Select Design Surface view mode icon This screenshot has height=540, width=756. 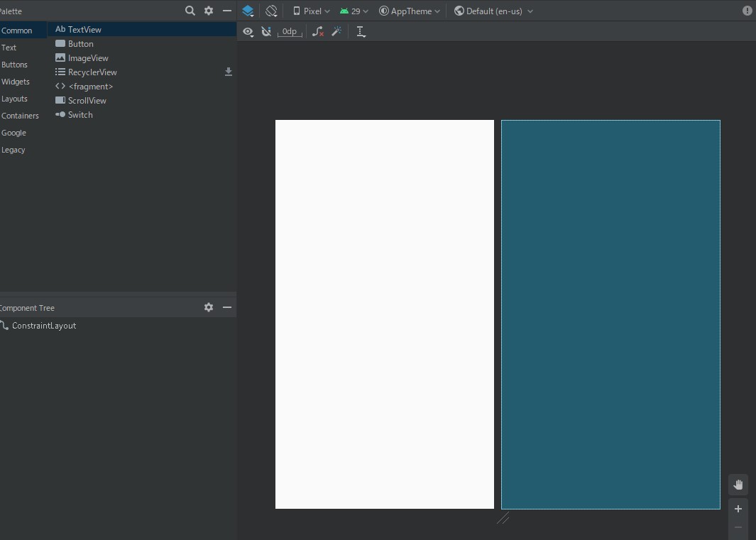click(x=248, y=11)
